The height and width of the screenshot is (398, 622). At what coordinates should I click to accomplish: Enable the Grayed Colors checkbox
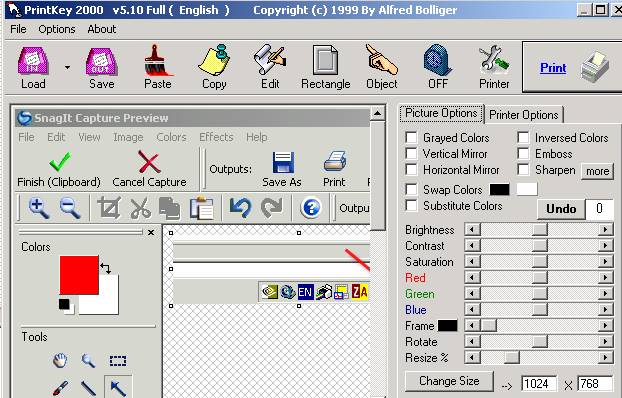click(x=411, y=138)
